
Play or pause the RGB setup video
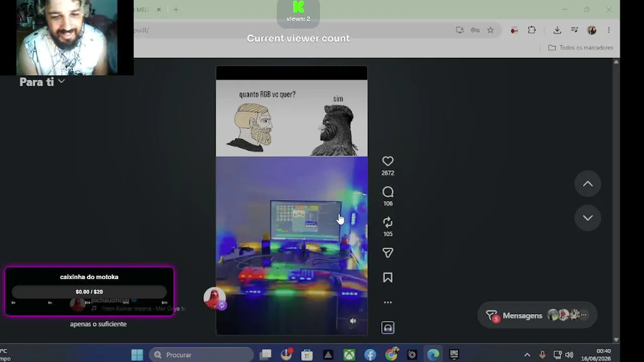click(x=292, y=200)
